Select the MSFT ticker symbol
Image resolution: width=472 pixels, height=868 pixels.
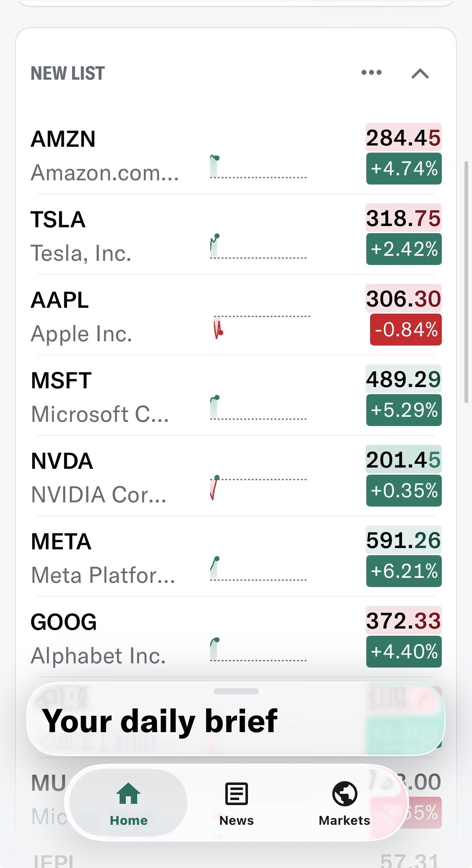[x=61, y=380]
